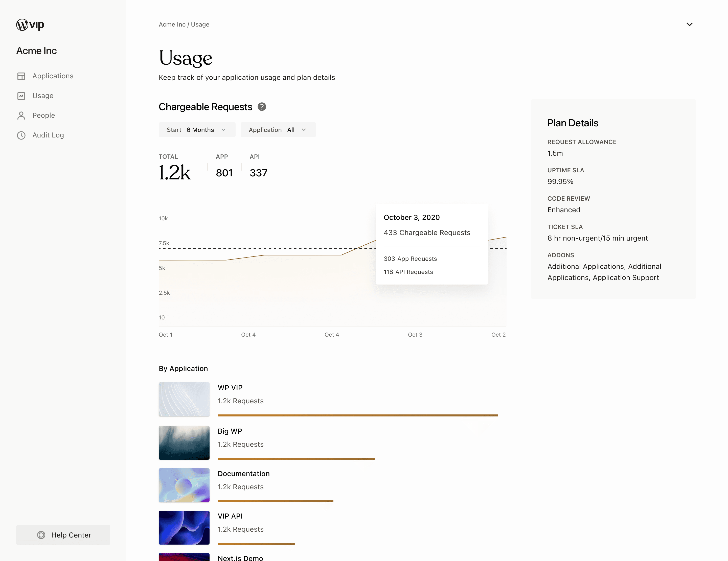Click the Acme Inc organization name in sidebar
728x561 pixels.
(36, 51)
